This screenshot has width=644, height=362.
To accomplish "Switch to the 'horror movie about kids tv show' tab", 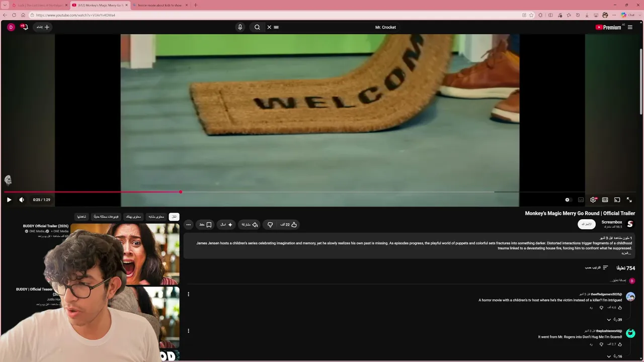I will coord(160,5).
